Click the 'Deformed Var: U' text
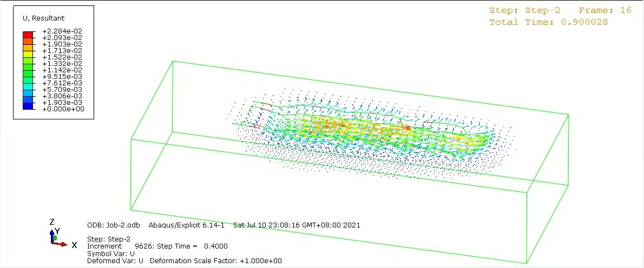 [115, 261]
